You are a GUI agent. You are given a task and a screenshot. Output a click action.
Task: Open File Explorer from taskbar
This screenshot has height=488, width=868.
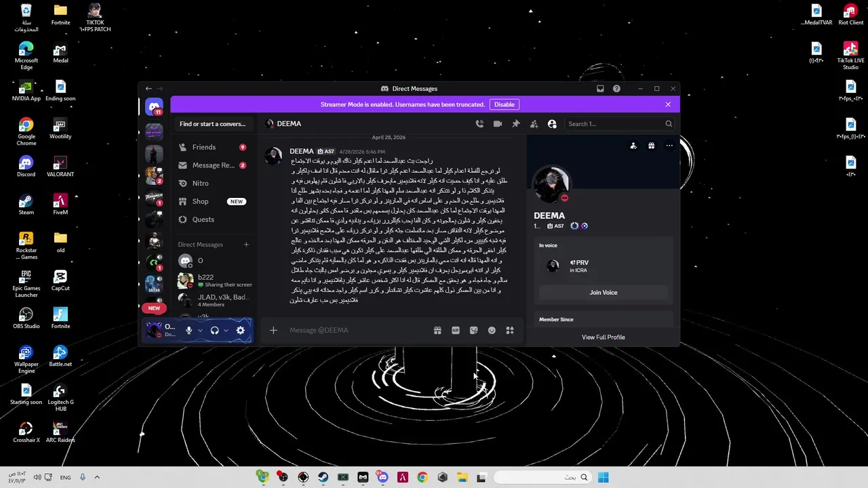462,477
